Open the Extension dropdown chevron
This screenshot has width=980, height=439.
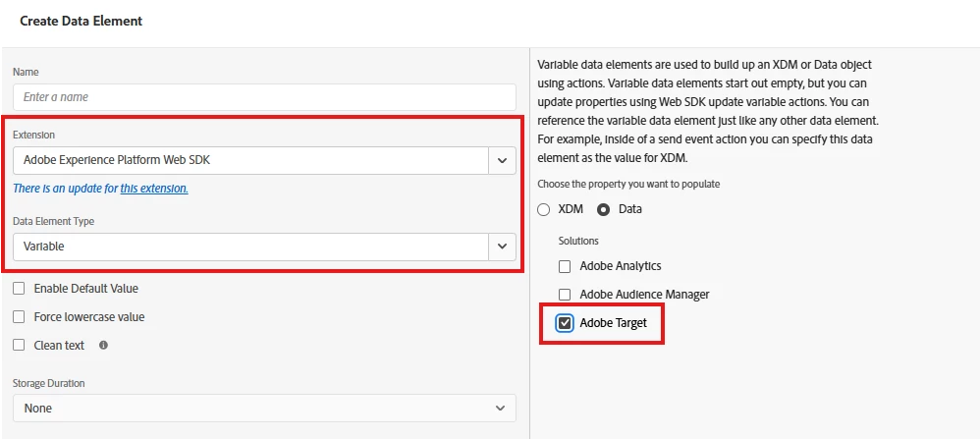tap(502, 161)
